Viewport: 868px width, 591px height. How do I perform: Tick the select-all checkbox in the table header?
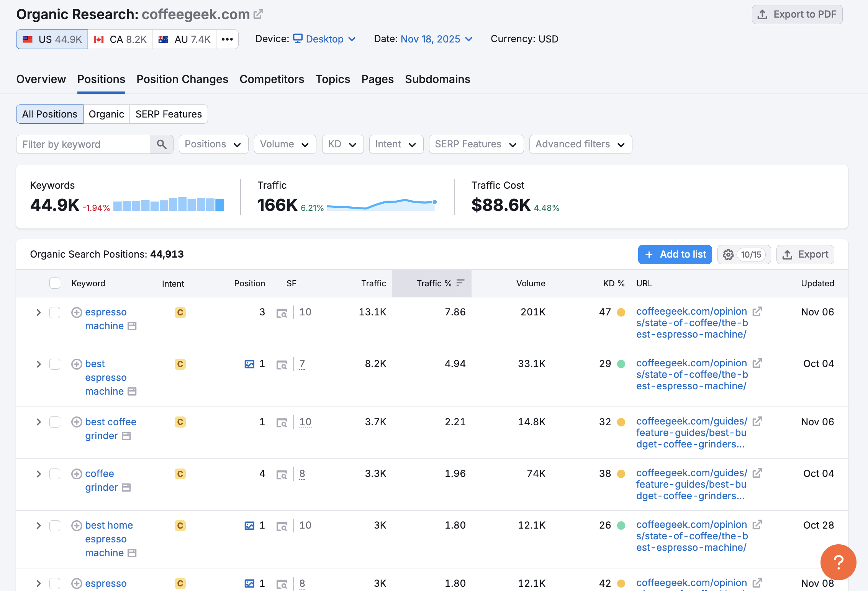click(55, 283)
